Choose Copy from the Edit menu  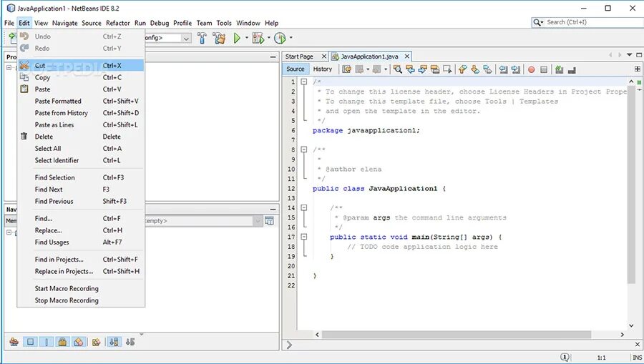[x=80, y=77]
